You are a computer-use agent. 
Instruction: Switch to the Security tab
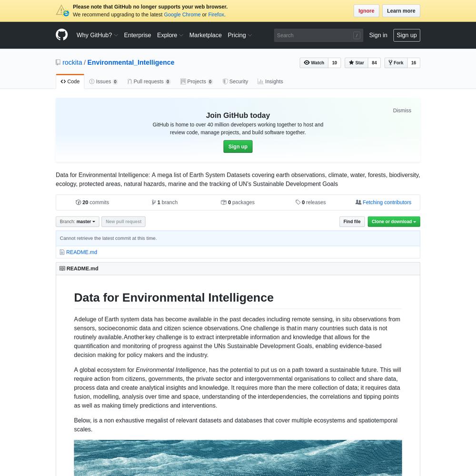[235, 81]
